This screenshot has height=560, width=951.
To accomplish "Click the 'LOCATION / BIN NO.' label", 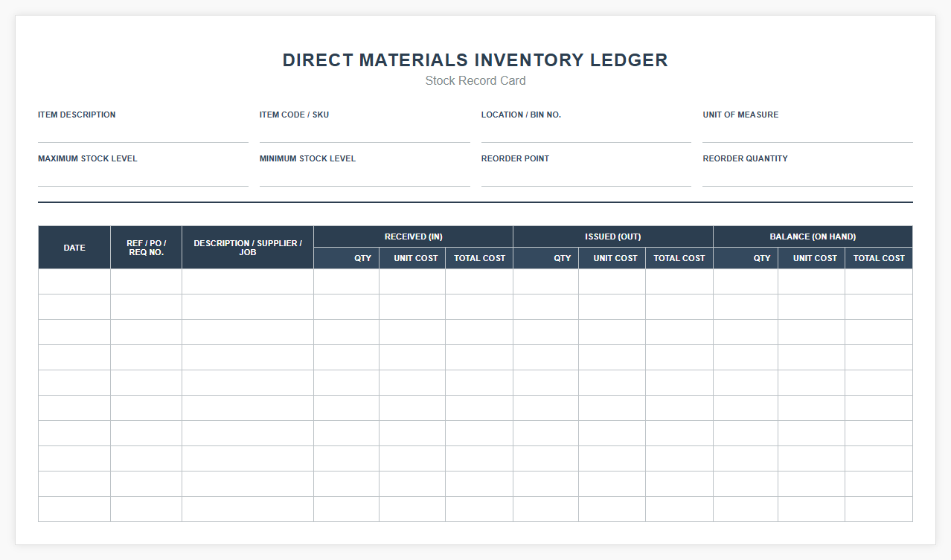I will pos(521,115).
